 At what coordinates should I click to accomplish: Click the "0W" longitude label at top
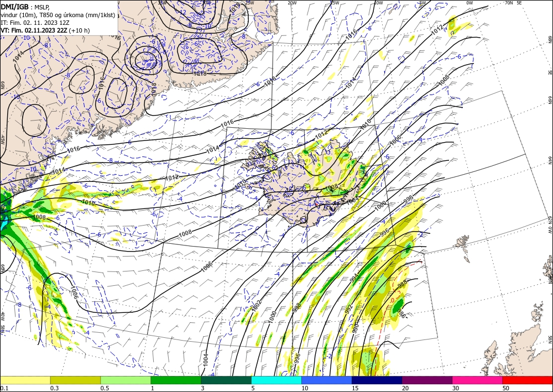pyautogui.click(x=469, y=3)
